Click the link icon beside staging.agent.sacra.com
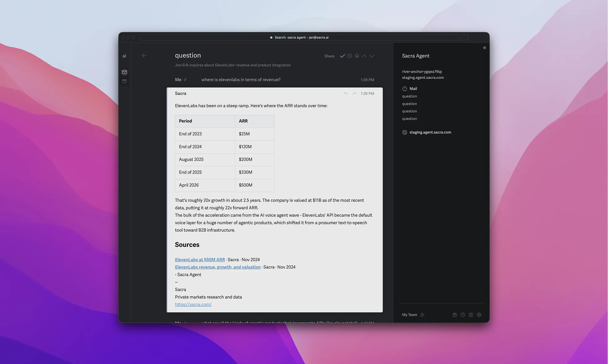 tap(405, 133)
